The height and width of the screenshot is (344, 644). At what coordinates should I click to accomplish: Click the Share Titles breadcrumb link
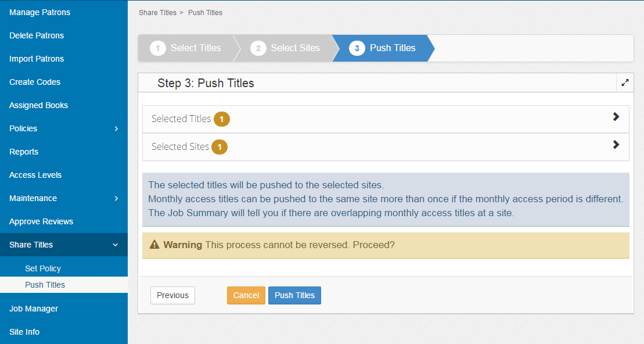point(157,12)
